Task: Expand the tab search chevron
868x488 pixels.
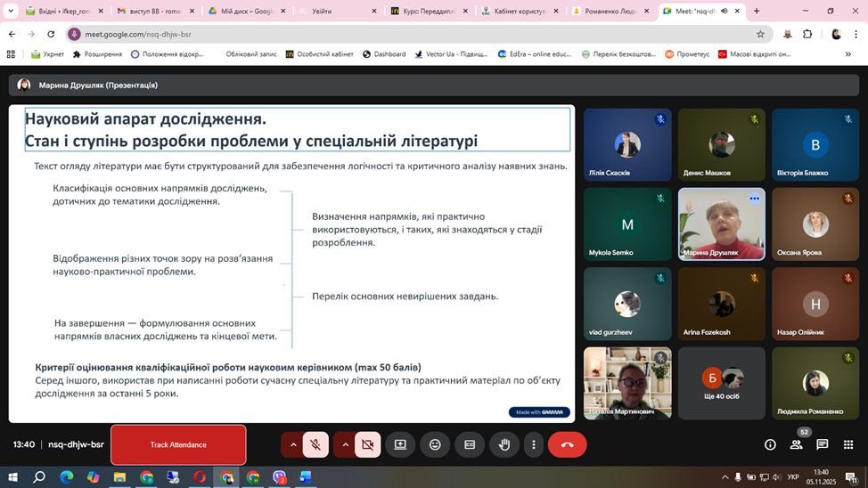Action: click(x=11, y=11)
